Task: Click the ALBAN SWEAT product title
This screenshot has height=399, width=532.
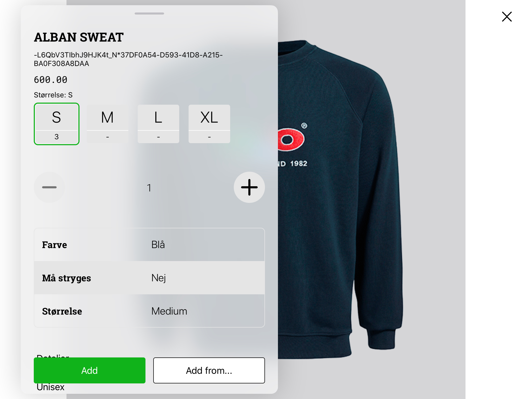Action: [79, 37]
